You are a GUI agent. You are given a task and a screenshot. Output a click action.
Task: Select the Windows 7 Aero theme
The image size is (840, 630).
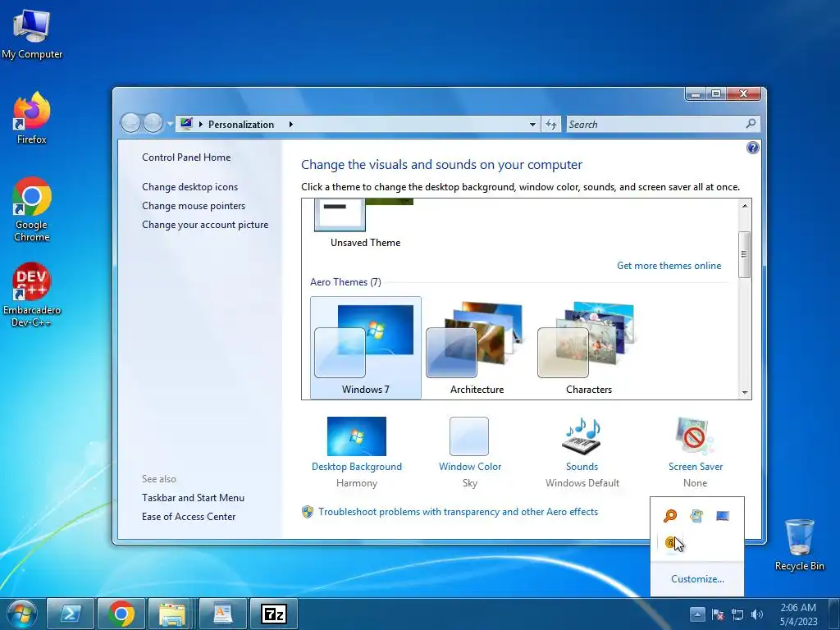pos(365,348)
